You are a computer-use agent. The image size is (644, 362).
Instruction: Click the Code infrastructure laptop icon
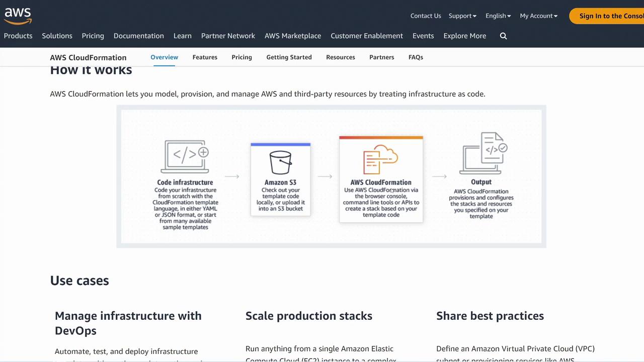[185, 156]
